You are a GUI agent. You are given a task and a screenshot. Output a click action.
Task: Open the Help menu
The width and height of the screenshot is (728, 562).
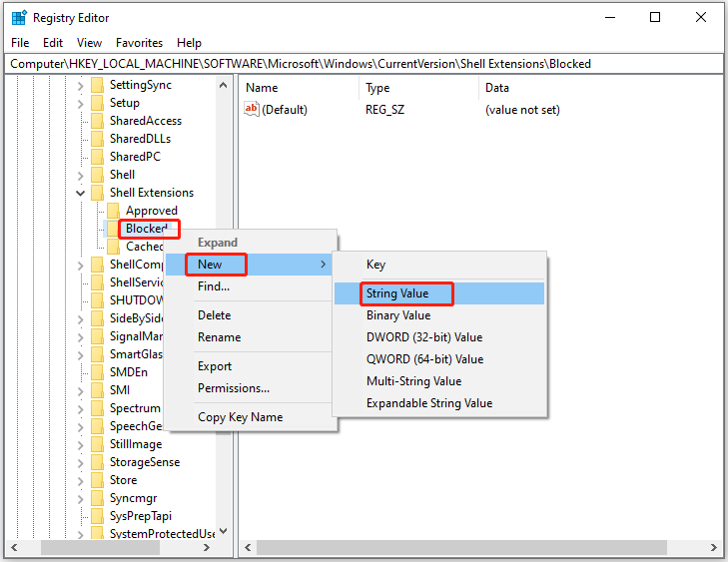point(189,43)
